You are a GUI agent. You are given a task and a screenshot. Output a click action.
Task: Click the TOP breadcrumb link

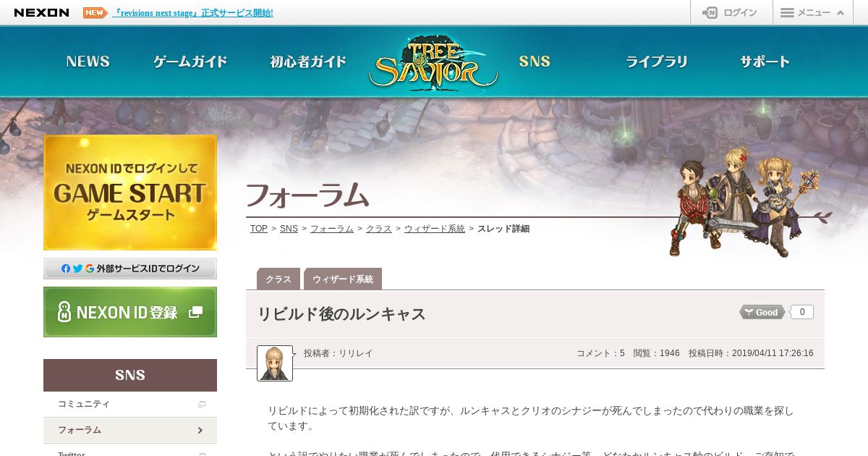(x=259, y=229)
